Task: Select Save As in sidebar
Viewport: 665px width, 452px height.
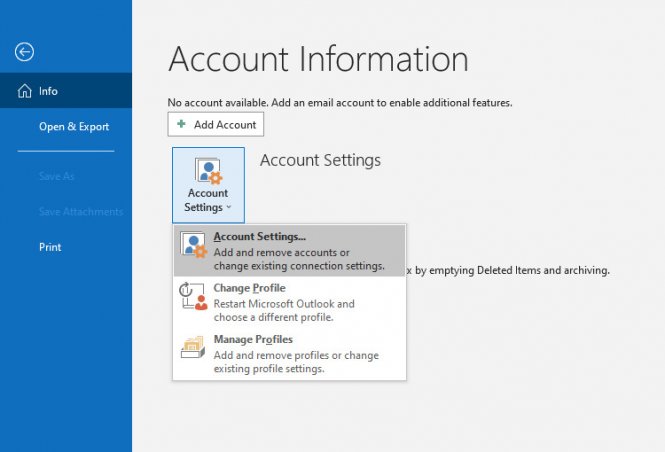Action: 56,176
